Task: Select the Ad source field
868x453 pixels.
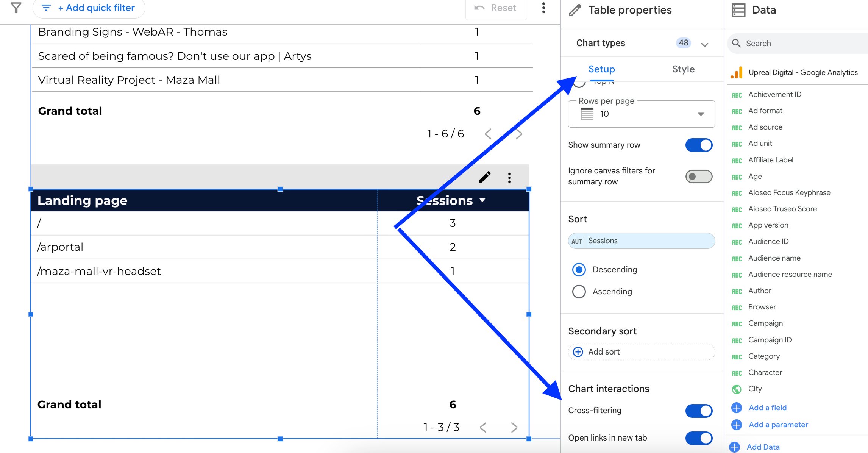Action: 765,127
